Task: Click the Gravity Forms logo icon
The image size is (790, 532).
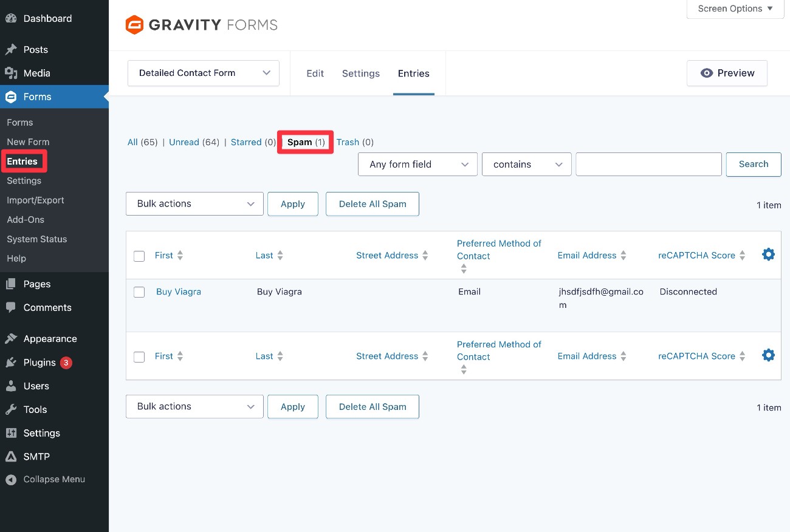Action: click(x=134, y=25)
